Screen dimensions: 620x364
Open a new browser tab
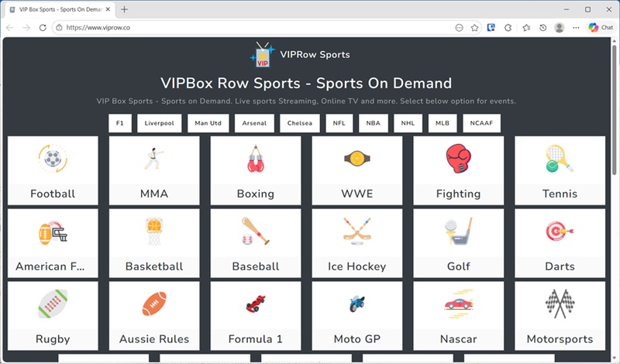click(124, 9)
